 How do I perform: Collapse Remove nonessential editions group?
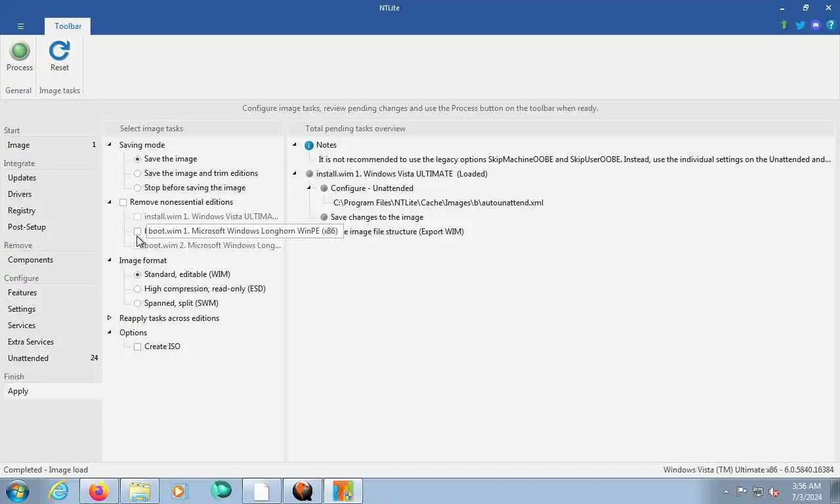110,202
